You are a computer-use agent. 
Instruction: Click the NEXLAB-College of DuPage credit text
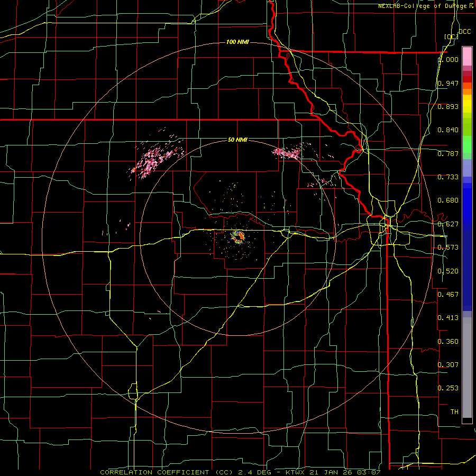pos(426,6)
